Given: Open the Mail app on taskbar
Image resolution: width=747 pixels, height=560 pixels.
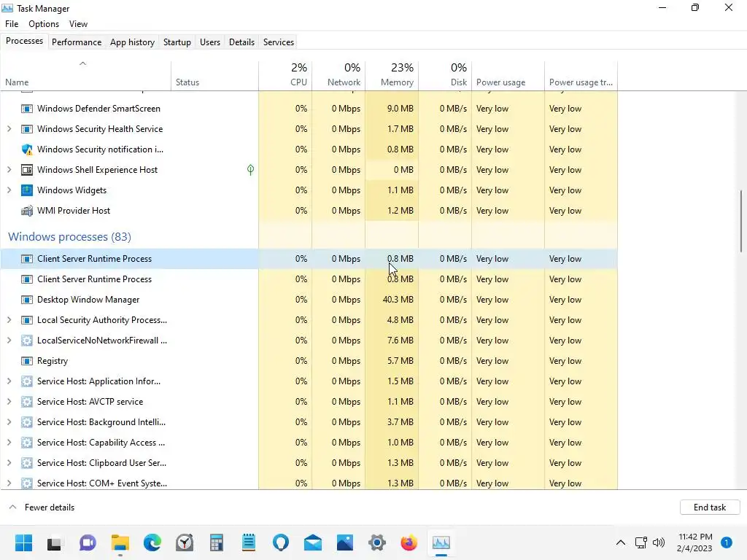Looking at the screenshot, I should [x=313, y=542].
